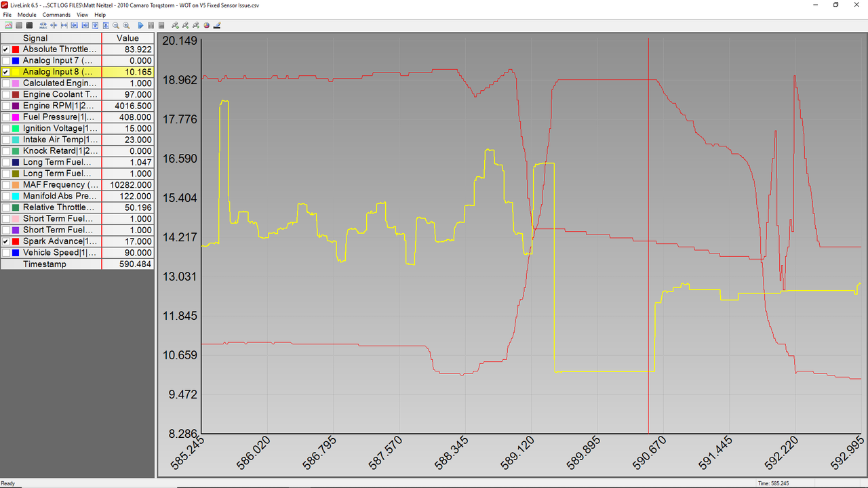Disable the Spark Advance signal checkbox
Viewport: 868px width, 488px height.
pyautogui.click(x=5, y=241)
